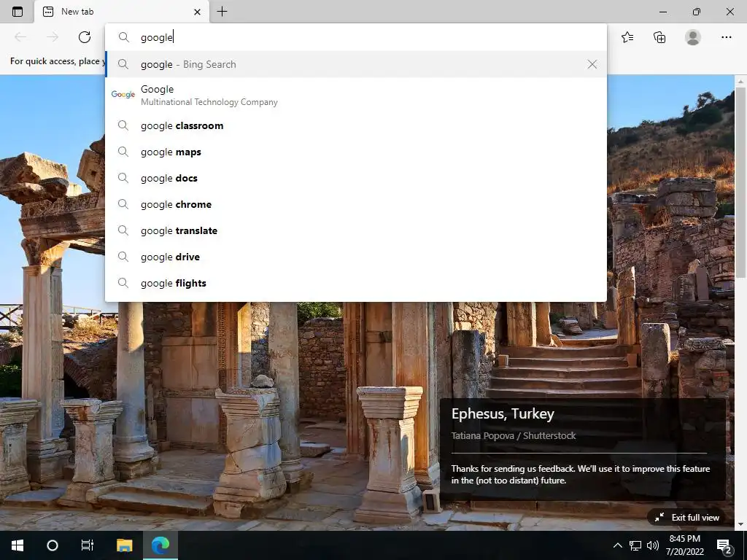
Task: Select google classroom suggestion
Action: tap(356, 125)
